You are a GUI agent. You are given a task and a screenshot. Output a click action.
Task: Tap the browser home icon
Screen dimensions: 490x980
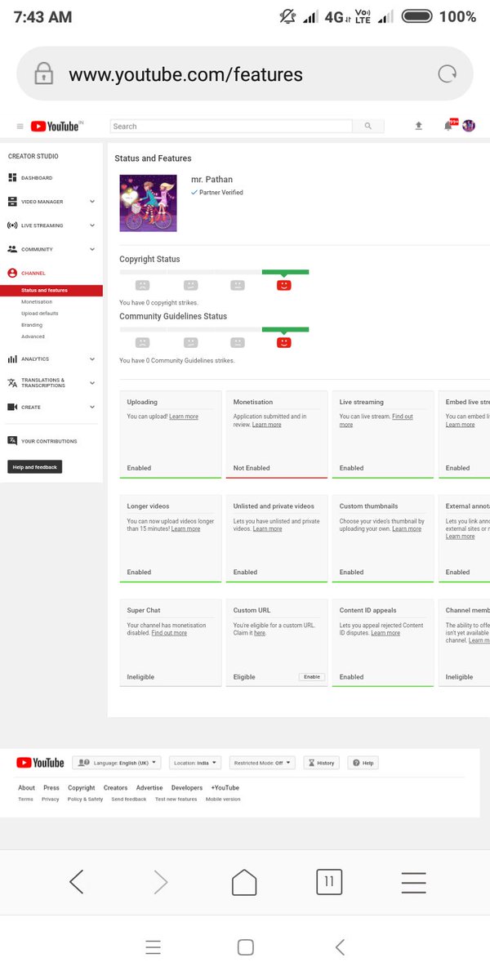tap(244, 882)
